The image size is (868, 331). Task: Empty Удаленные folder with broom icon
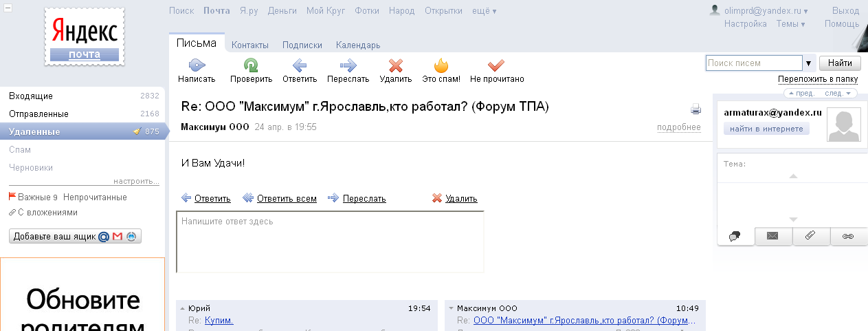137,131
